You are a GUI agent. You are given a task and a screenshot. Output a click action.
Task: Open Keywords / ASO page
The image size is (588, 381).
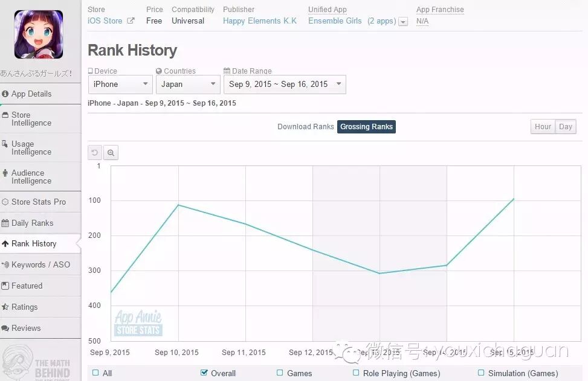(x=40, y=264)
